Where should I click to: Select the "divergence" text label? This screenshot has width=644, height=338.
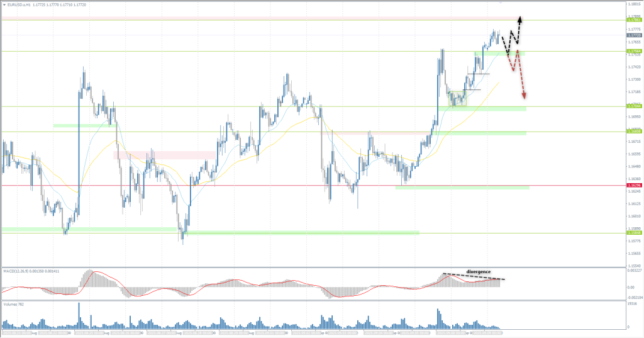point(478,272)
